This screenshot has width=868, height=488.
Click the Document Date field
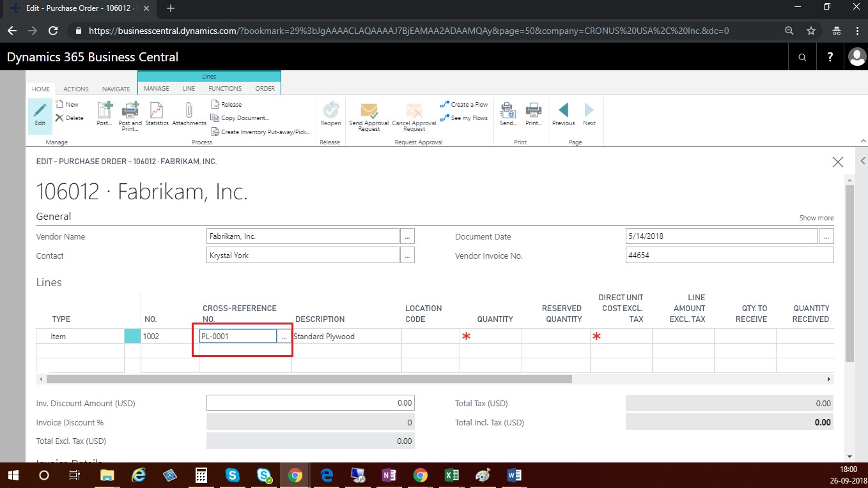point(722,236)
